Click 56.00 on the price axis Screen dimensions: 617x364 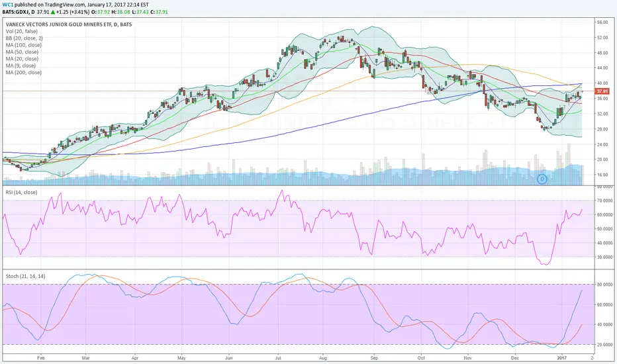[602, 23]
